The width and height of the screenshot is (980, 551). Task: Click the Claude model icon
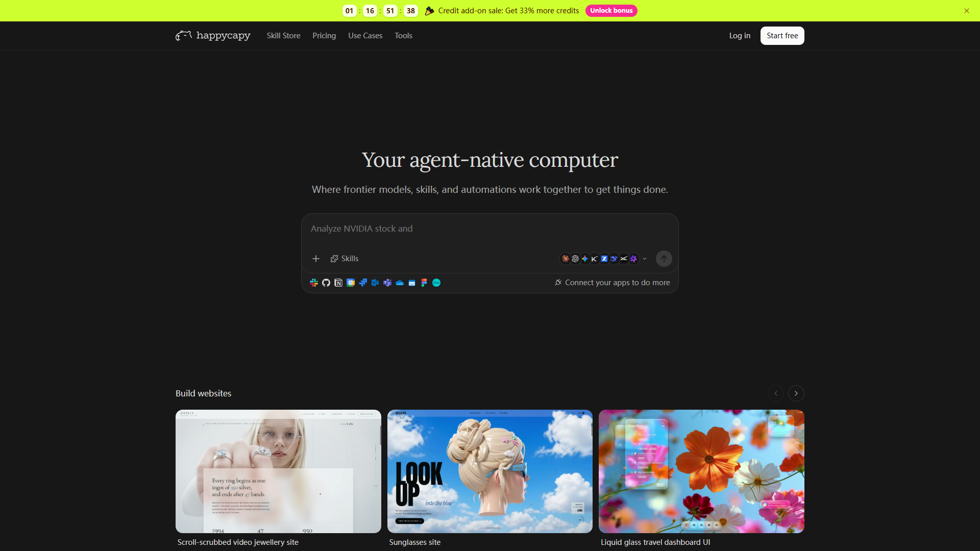(566, 259)
